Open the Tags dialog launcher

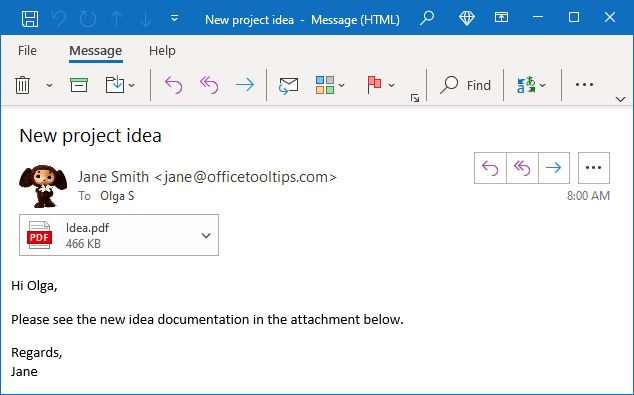[415, 98]
